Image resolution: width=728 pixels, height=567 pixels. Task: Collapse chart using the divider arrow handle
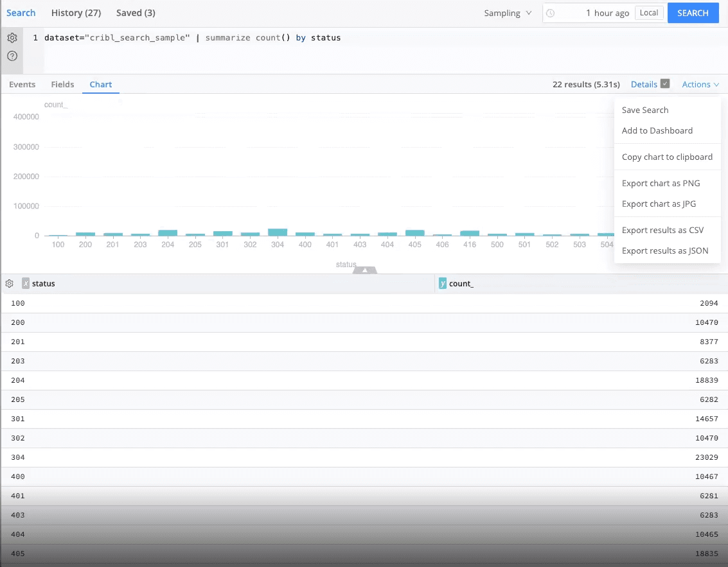pyautogui.click(x=365, y=270)
